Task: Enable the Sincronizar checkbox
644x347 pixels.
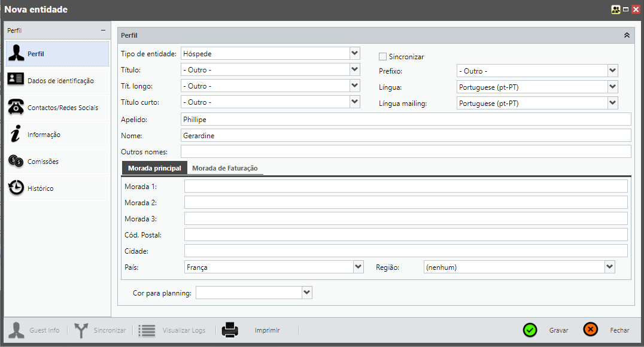Action: 383,57
